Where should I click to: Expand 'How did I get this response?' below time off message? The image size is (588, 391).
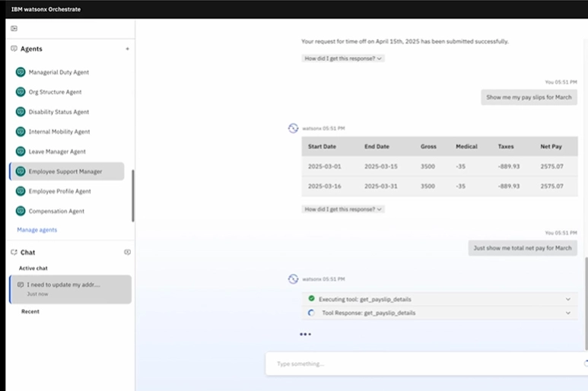343,59
